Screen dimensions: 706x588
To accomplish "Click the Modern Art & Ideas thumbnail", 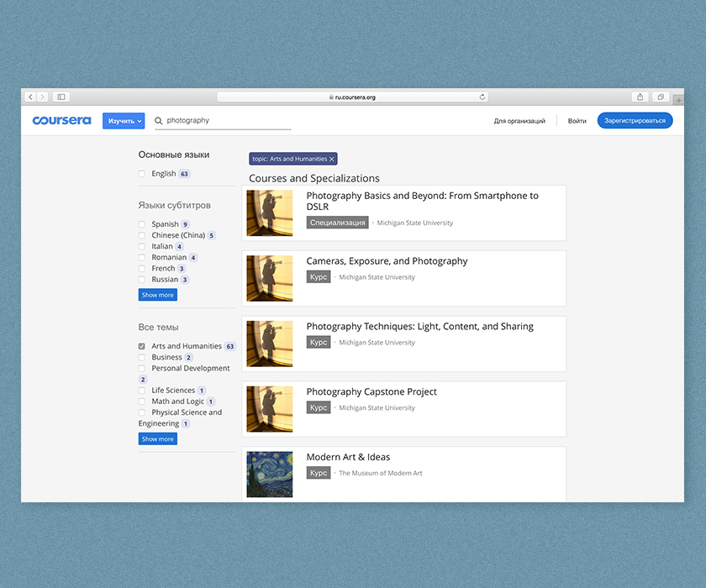I will 270,475.
